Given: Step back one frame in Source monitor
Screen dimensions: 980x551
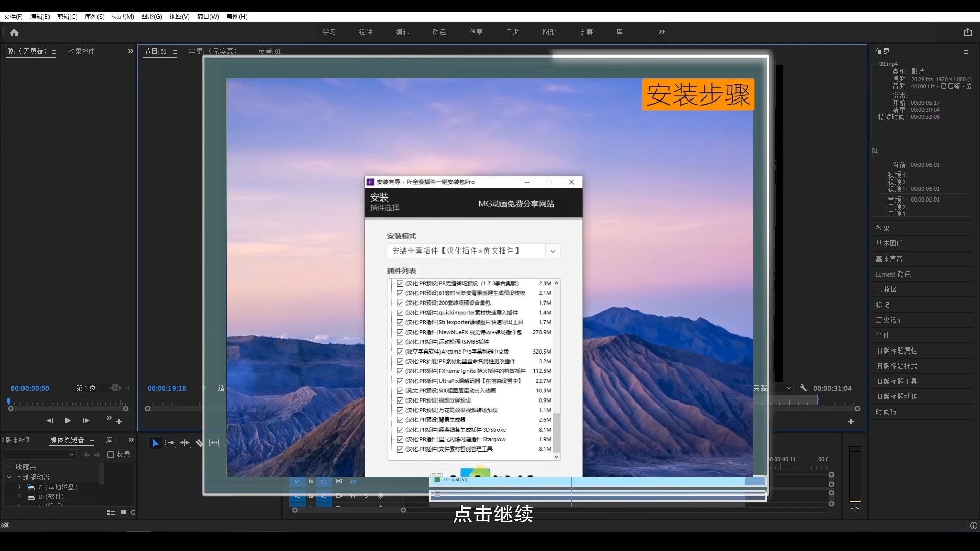Looking at the screenshot, I should tap(50, 421).
